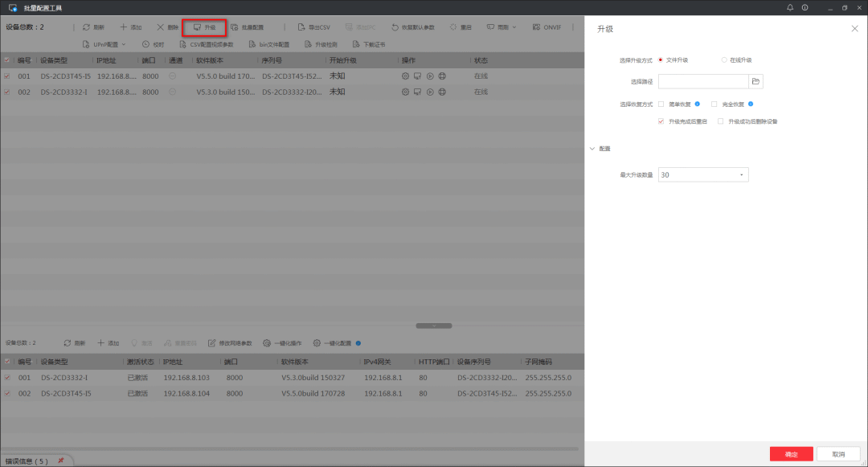Enable the 简单恢复 checkbox

coord(661,104)
